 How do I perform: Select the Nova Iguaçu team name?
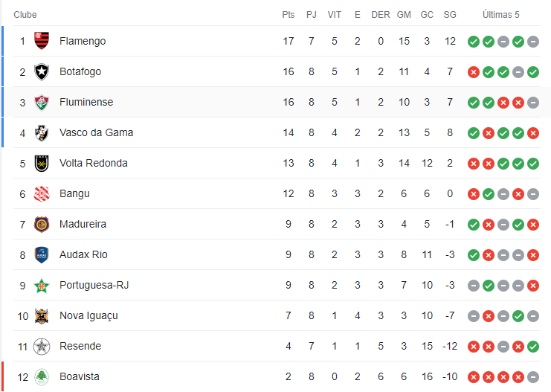click(88, 315)
